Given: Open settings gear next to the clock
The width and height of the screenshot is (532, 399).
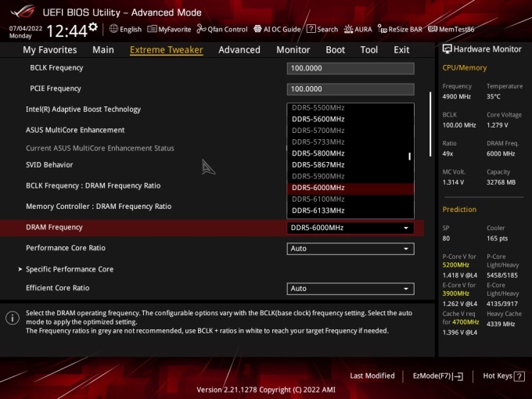Looking at the screenshot, I should pyautogui.click(x=93, y=27).
